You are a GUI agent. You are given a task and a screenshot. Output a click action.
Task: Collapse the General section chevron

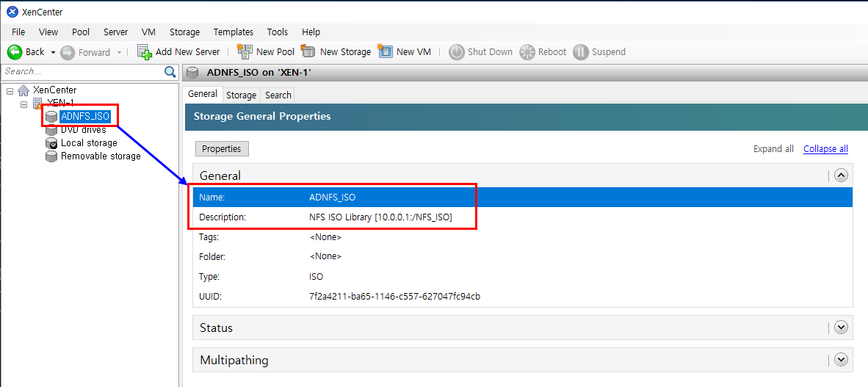pos(841,176)
